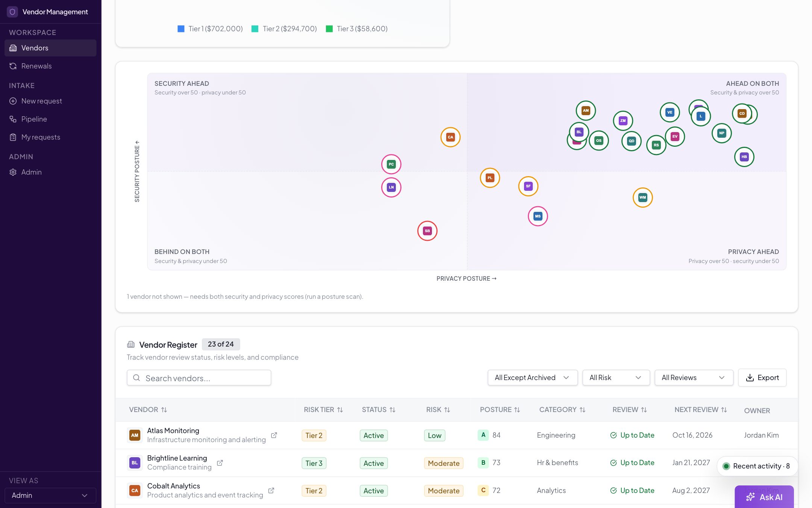This screenshot has width=812, height=508.
Task: Toggle Tier 1 legend blue swatch
Action: tap(181, 29)
